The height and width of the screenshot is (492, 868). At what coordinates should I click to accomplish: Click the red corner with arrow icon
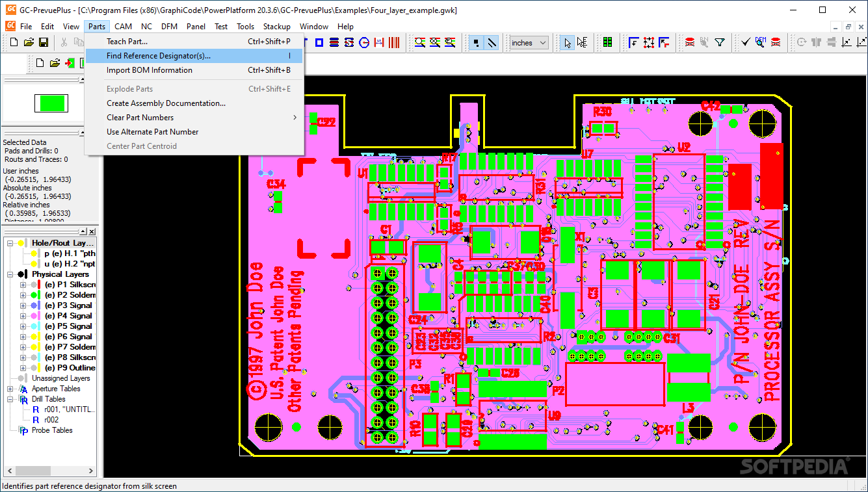(x=664, y=43)
